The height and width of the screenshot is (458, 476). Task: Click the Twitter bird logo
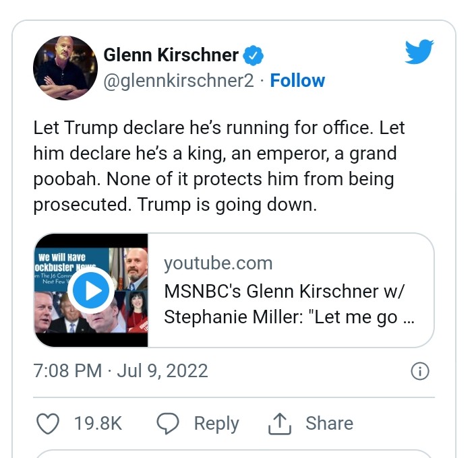tap(419, 53)
